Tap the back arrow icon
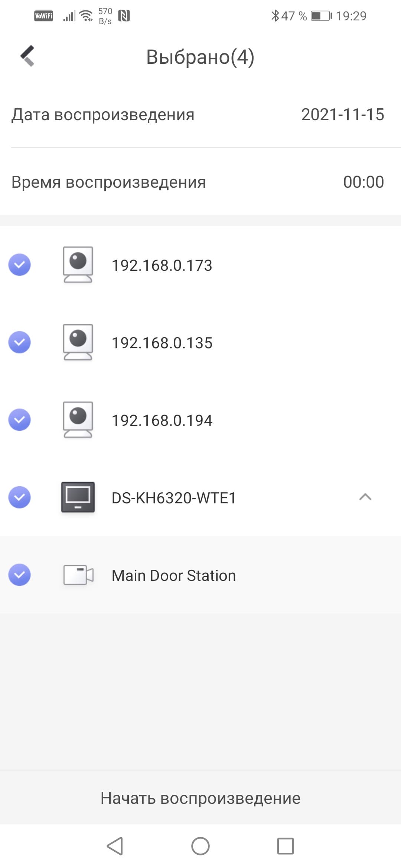Viewport: 401px width, 868px height. tap(27, 56)
